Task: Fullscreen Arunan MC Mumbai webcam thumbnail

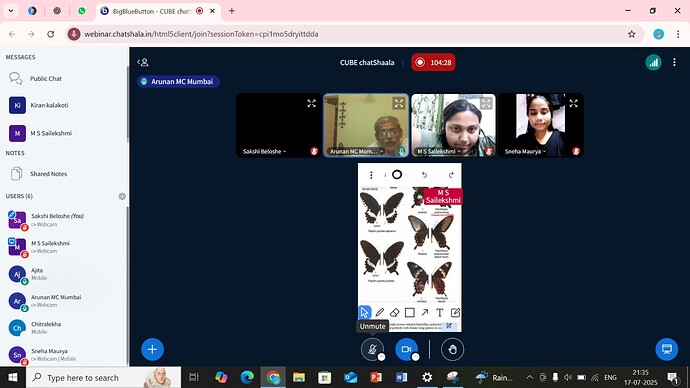Action: point(399,103)
